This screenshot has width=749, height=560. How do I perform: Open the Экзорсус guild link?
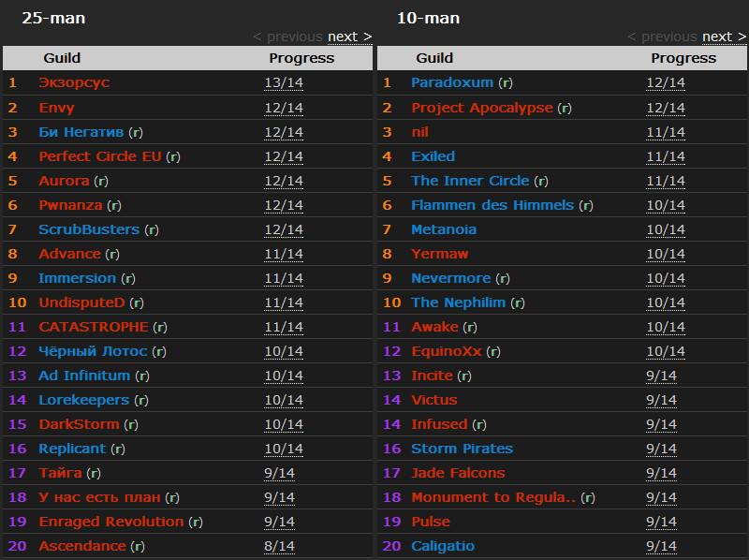(x=74, y=82)
